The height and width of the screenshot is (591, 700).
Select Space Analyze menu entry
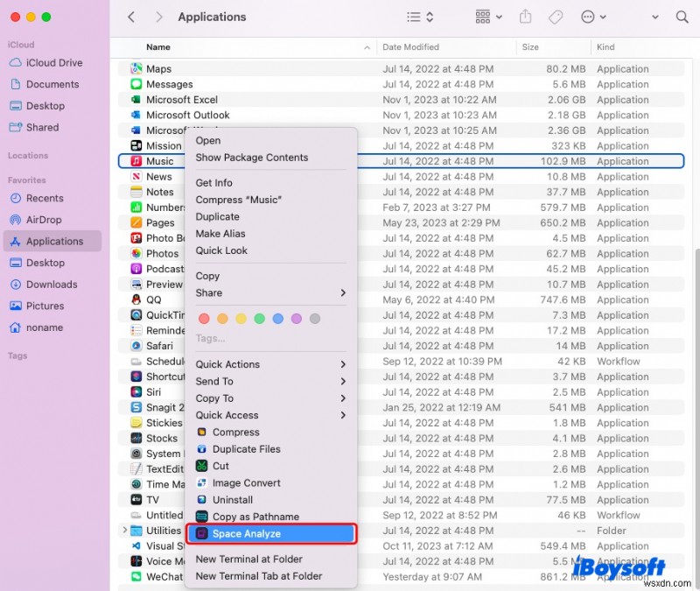(x=271, y=534)
